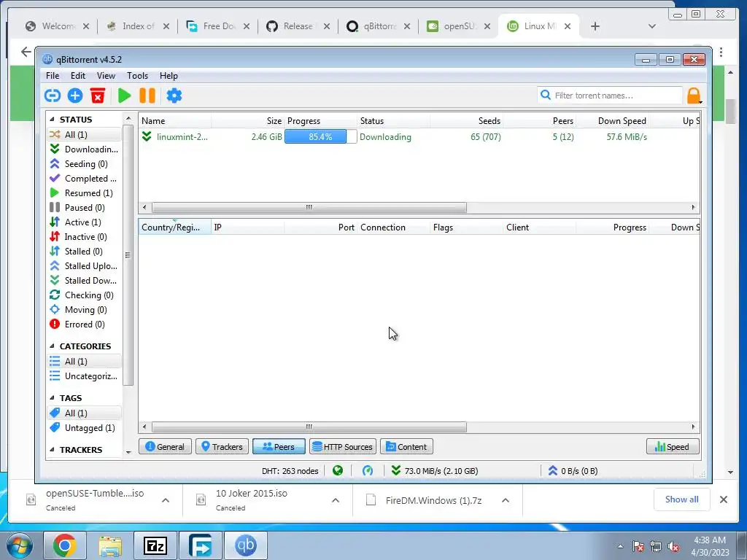Switch to the HTTP Sources tab
Screen dimensions: 747x560
point(343,447)
